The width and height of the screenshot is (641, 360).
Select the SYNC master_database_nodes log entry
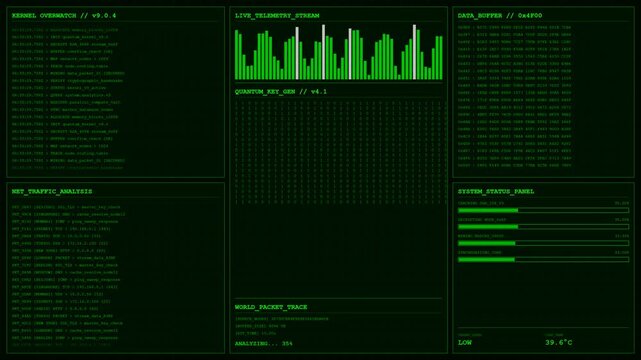(x=62, y=110)
